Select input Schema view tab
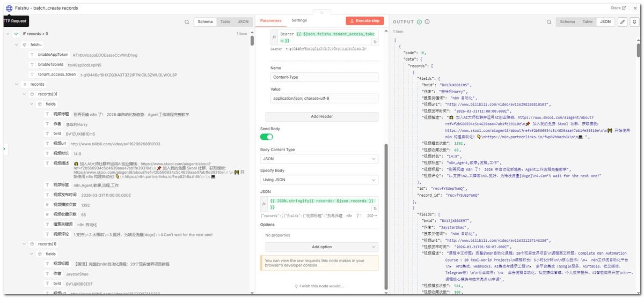 pyautogui.click(x=205, y=22)
